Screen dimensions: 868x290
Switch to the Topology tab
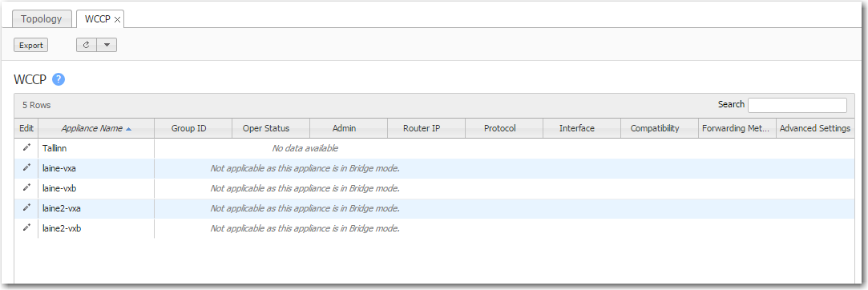tap(42, 18)
